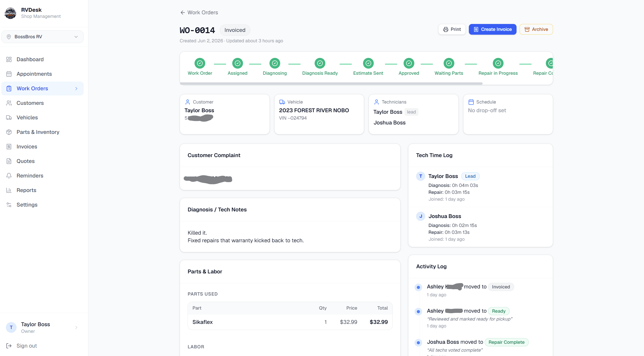Click 'VIN ···024794' text
644x356 pixels.
[x=293, y=118]
